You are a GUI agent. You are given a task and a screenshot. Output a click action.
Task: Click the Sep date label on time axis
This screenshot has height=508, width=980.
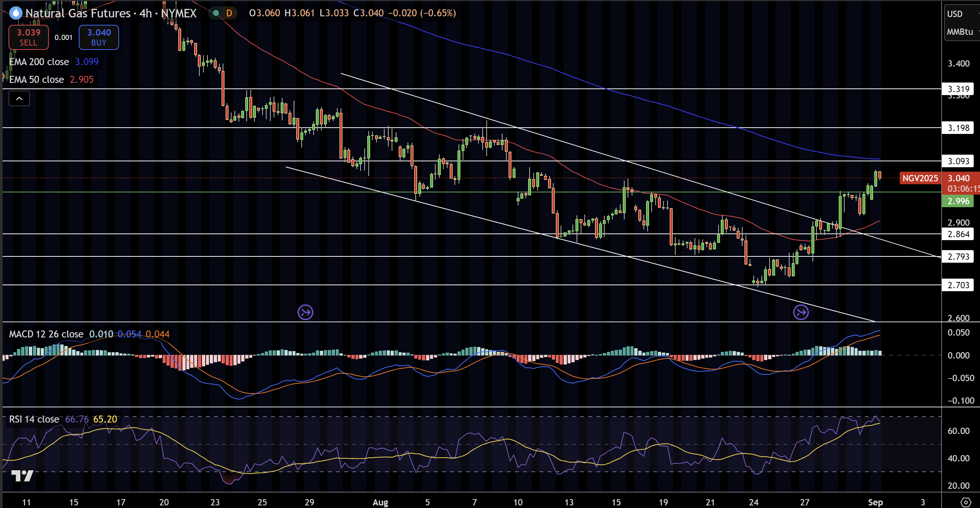point(875,502)
